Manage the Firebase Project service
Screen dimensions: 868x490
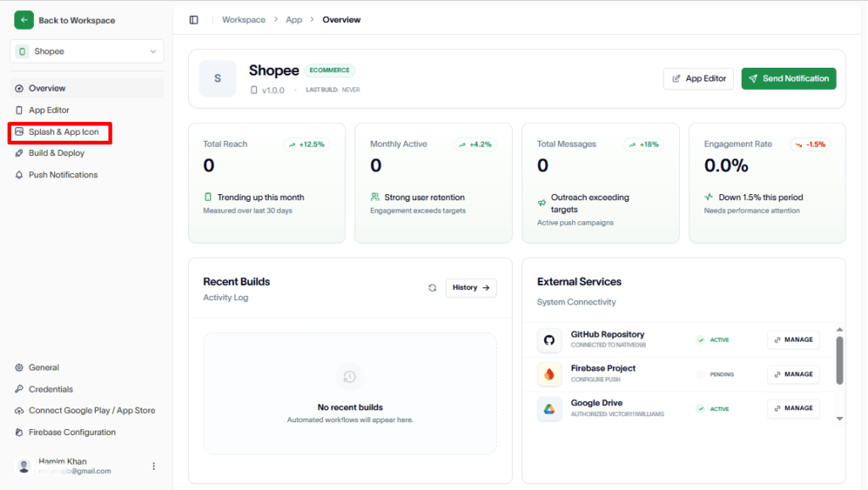(793, 375)
